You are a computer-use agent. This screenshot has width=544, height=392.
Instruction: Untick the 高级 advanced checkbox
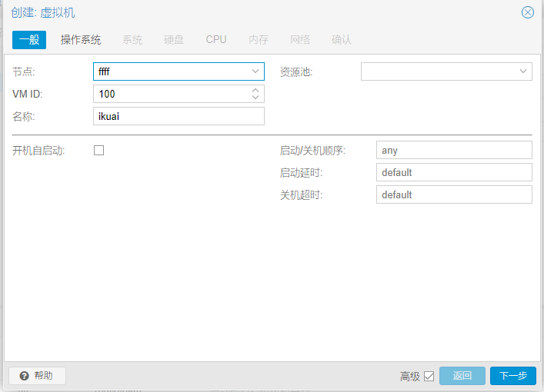[429, 376]
